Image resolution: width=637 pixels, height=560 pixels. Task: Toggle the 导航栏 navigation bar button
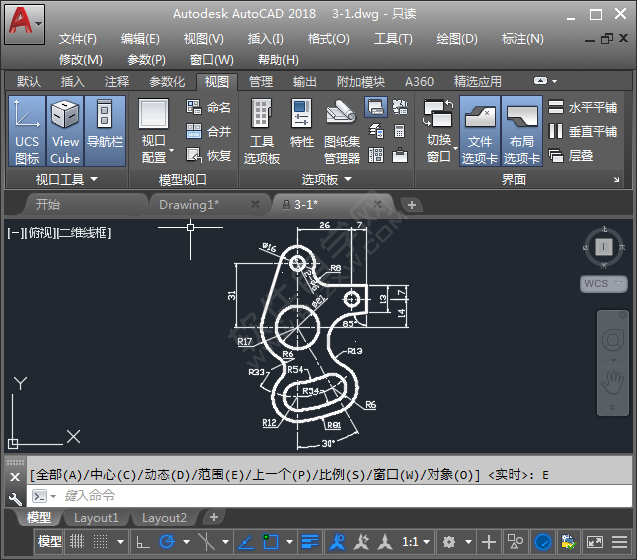[x=105, y=131]
